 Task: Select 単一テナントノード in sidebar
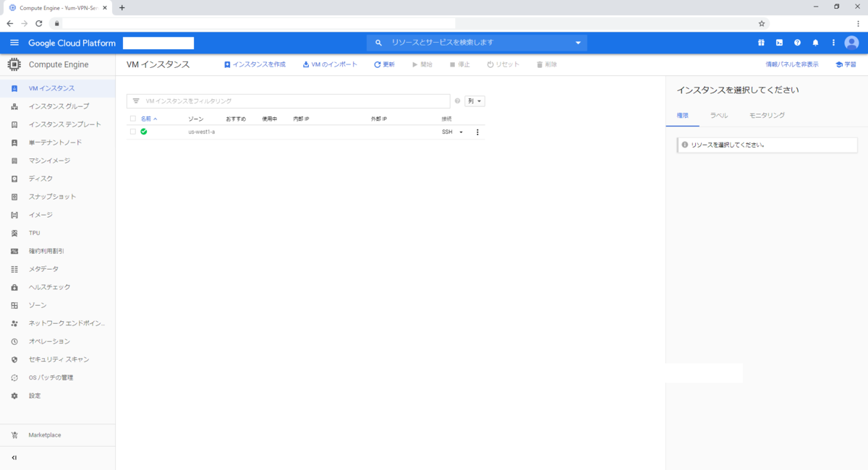(55, 142)
